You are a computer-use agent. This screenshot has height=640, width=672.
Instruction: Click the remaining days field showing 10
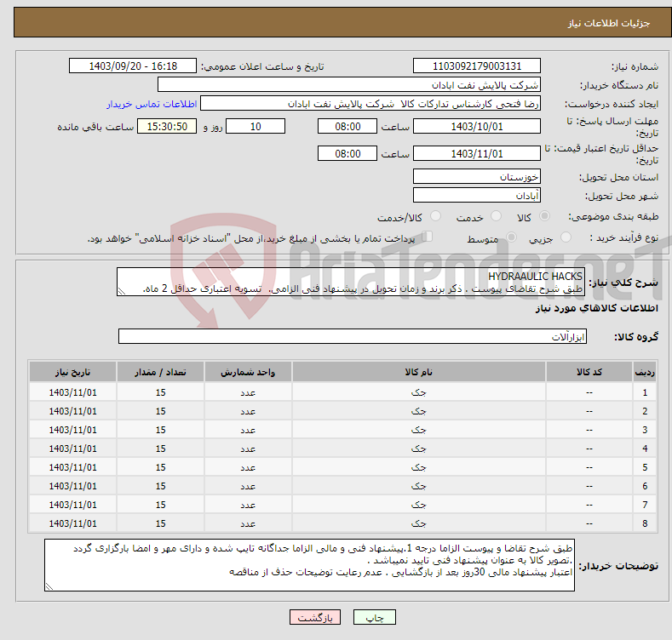[256, 126]
